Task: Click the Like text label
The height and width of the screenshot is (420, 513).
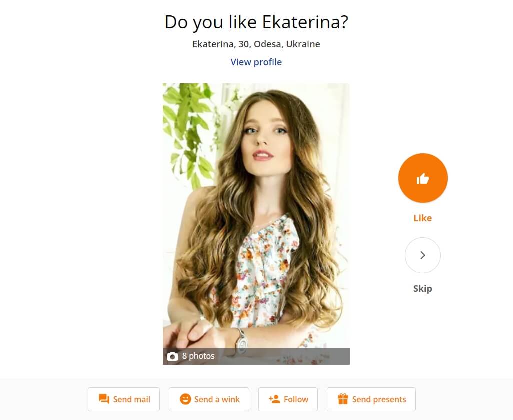Action: pyautogui.click(x=423, y=218)
